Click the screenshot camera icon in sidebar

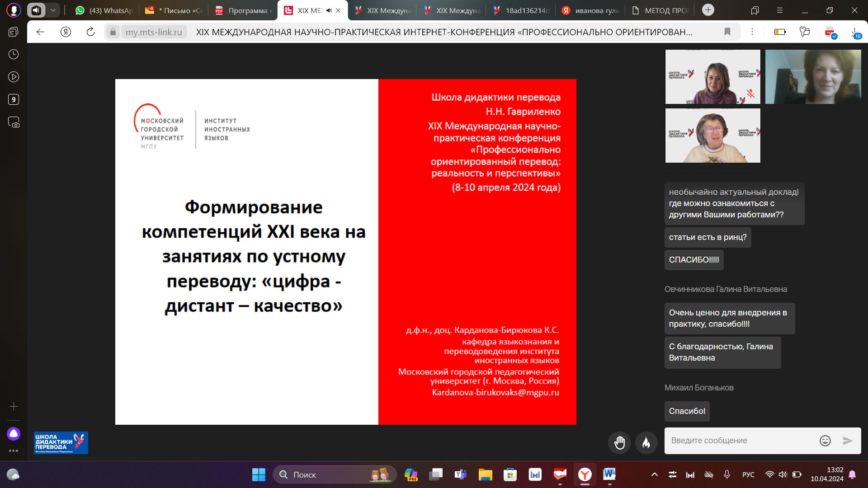point(14,122)
